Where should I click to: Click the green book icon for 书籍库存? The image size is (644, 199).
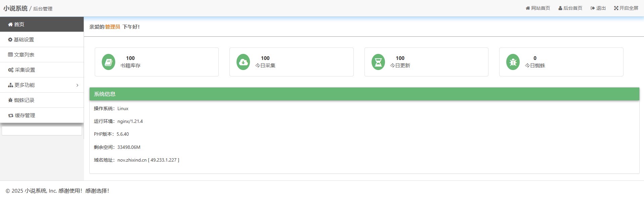pos(109,62)
